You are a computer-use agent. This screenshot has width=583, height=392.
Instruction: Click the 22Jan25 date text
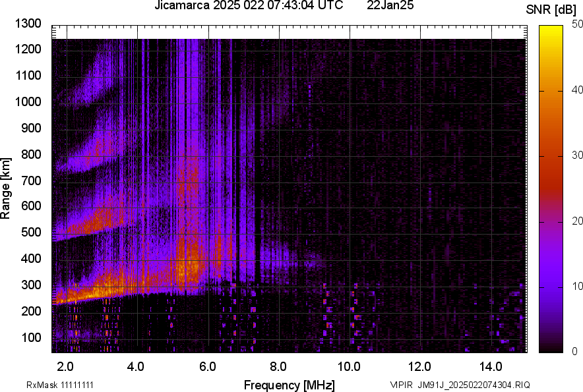coord(390,6)
